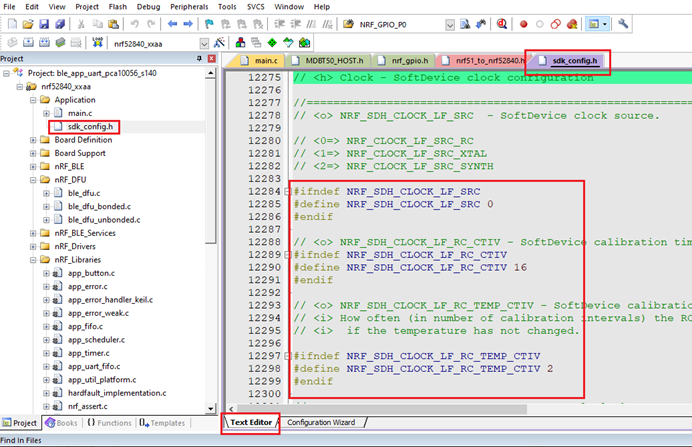Click the Build target icon
Screen dimensions: 692x447
pyautogui.click(x=27, y=43)
